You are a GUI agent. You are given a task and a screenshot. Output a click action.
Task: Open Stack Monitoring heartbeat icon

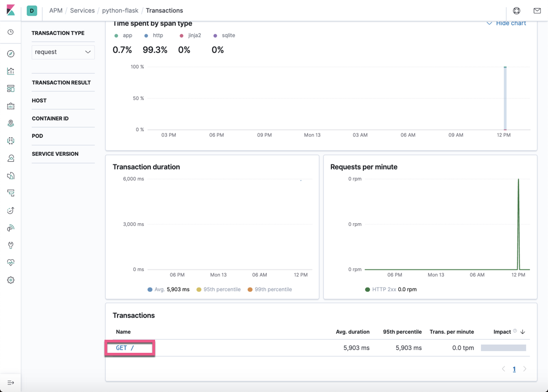(x=11, y=262)
